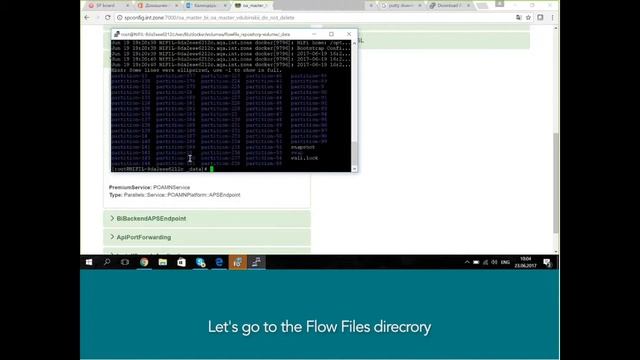Select the highlighted orange taskbar app

click(238, 262)
